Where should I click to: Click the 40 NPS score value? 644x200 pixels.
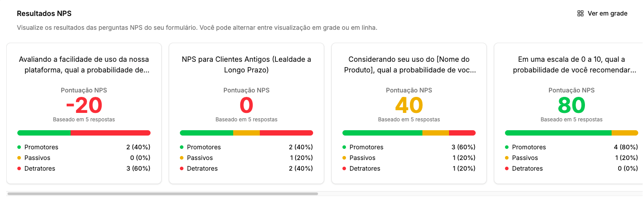point(409,106)
